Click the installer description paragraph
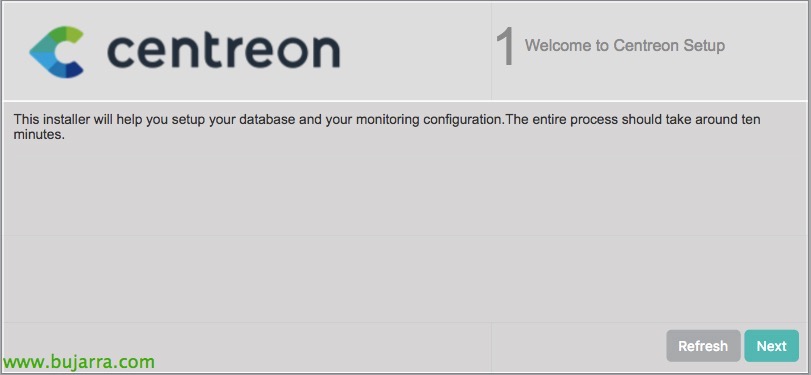 click(387, 128)
